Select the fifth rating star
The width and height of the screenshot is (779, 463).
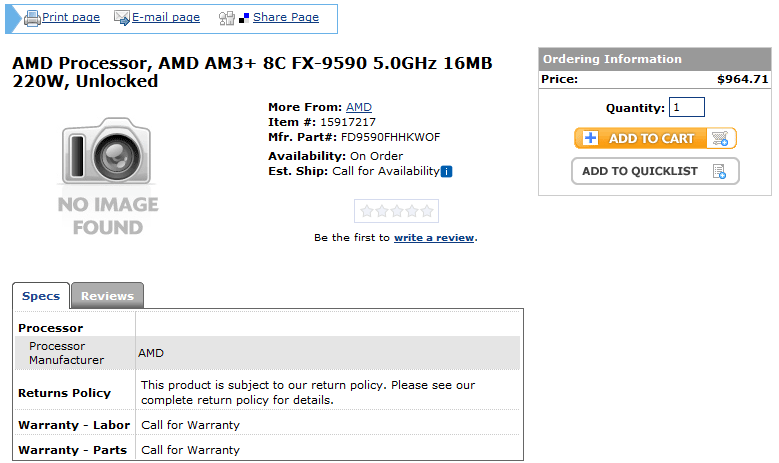click(x=426, y=211)
